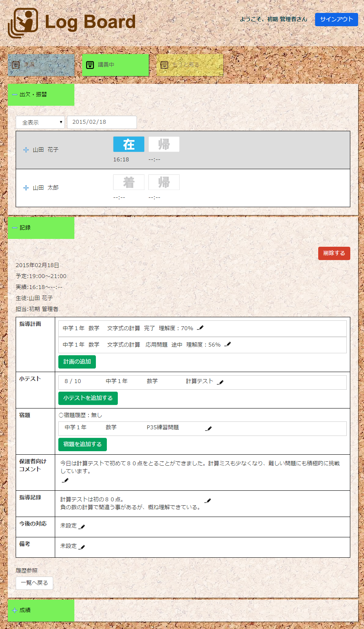
Task: Click the red 削除する button
Action: [x=334, y=253]
